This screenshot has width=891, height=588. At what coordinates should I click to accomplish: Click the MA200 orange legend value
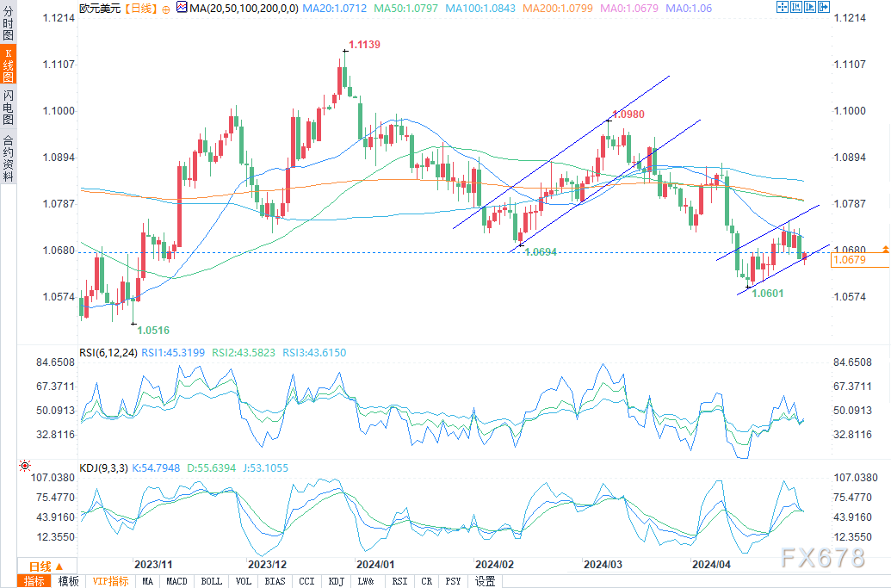(558, 8)
